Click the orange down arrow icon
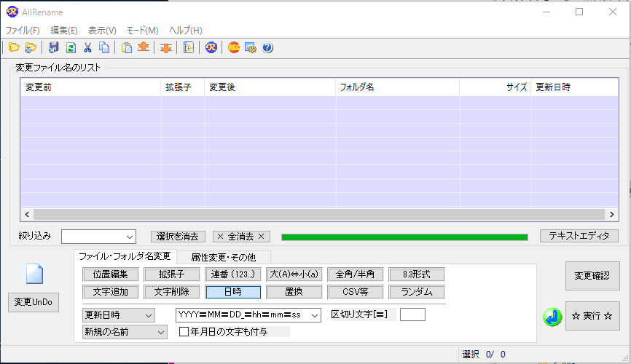The height and width of the screenshot is (364, 631). coord(166,47)
